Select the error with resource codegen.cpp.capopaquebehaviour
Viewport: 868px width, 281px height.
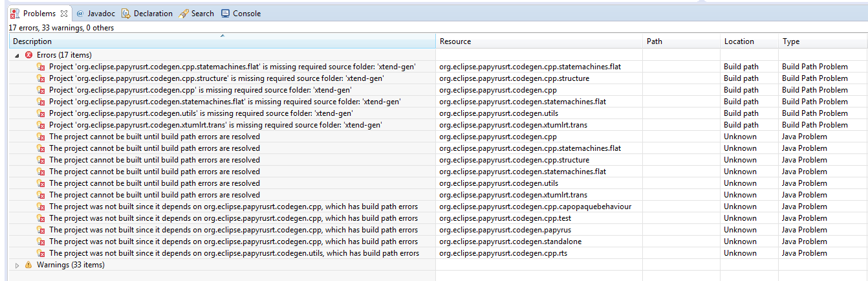tap(233, 207)
